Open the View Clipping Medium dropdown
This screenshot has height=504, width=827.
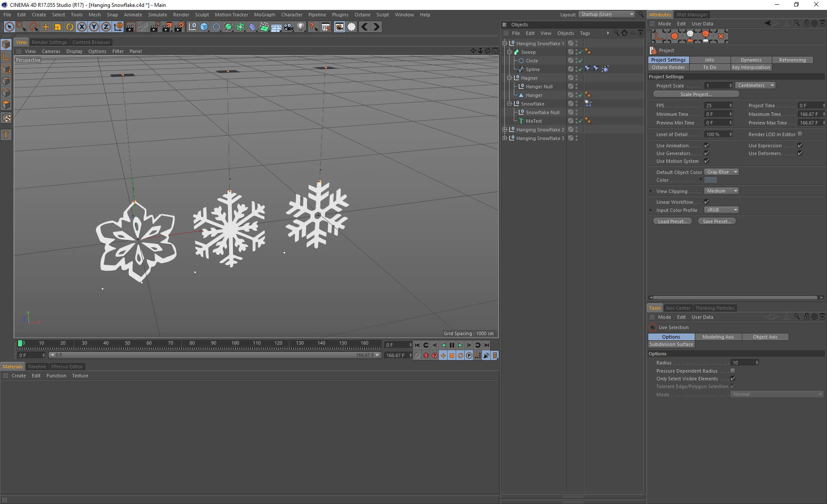(721, 191)
